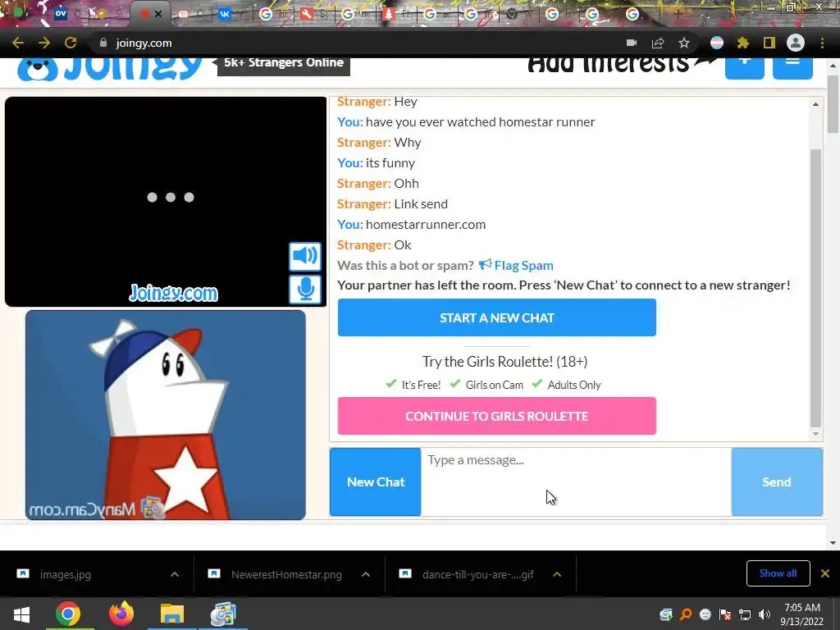Screen dimensions: 840x630
Task: Click the Homestar Runner webcam preview
Action: click(x=166, y=414)
